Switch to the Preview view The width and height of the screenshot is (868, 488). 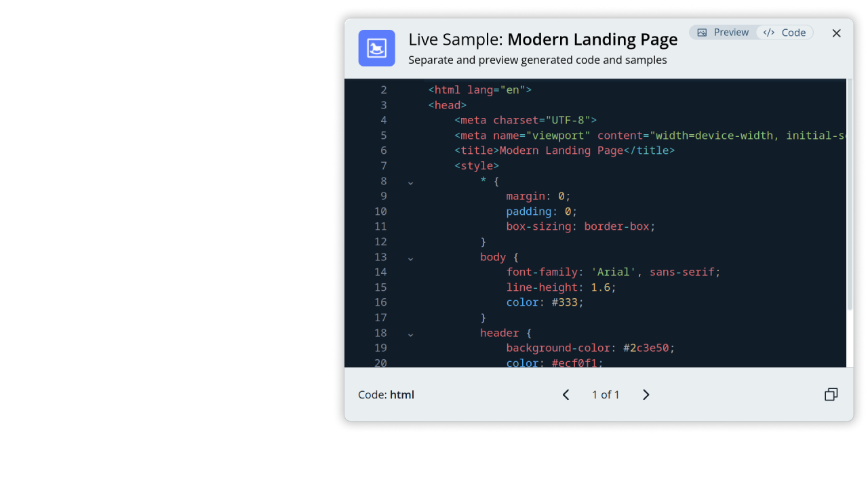click(x=723, y=33)
